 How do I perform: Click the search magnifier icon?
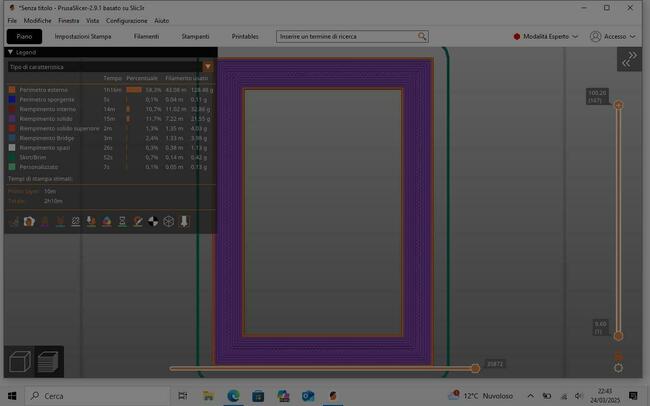tap(422, 36)
